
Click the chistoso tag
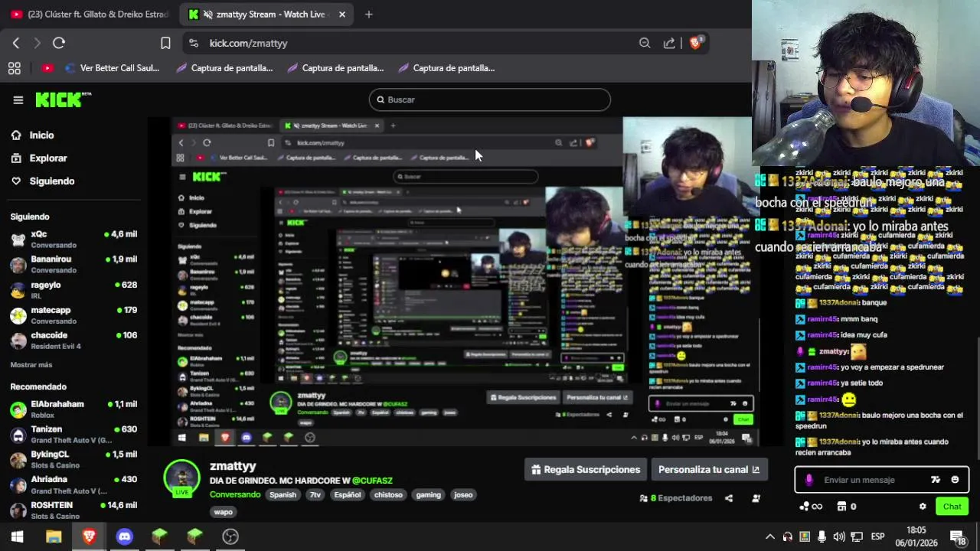[x=388, y=494]
